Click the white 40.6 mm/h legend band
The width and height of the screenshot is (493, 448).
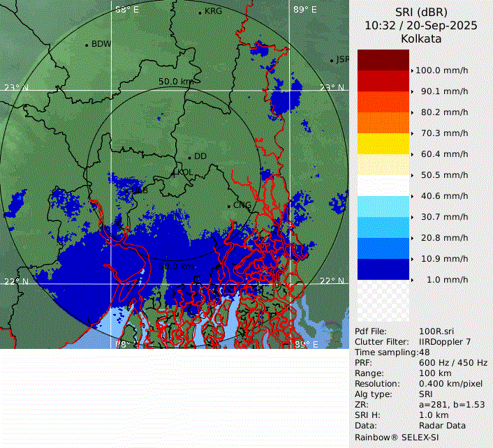click(x=383, y=186)
